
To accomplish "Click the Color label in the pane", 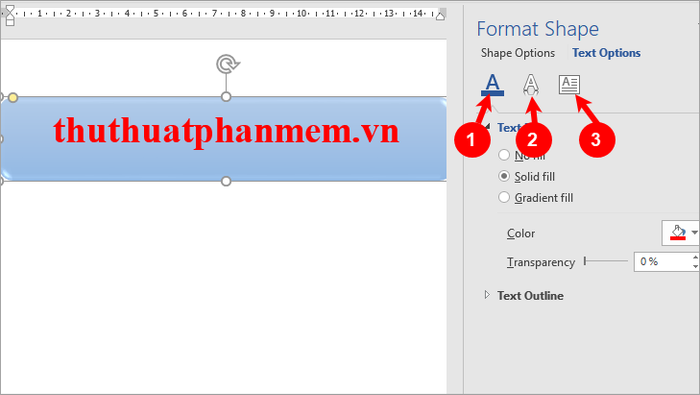I will (521, 233).
